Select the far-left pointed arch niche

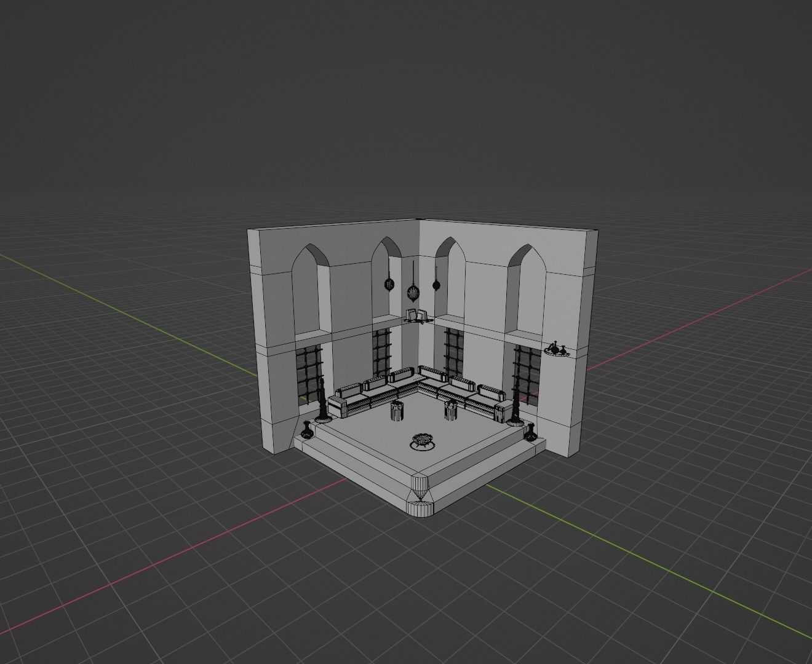pos(312,290)
